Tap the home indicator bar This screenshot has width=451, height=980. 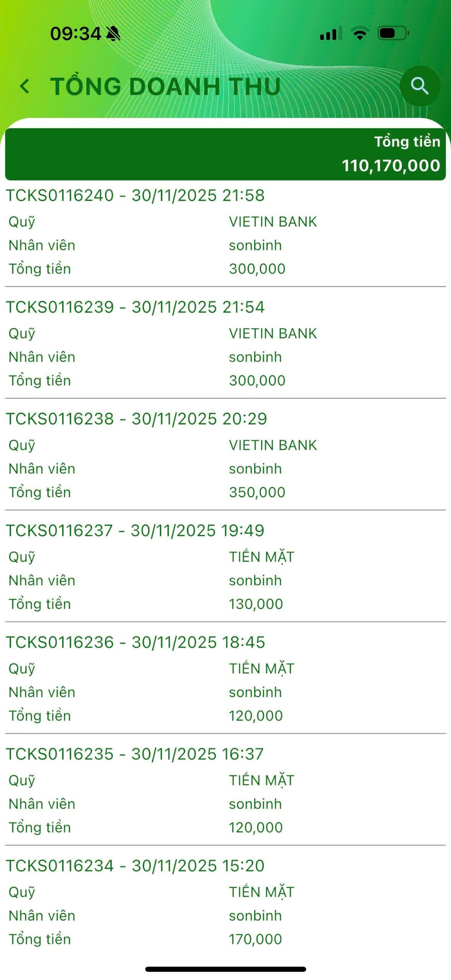coord(225,969)
